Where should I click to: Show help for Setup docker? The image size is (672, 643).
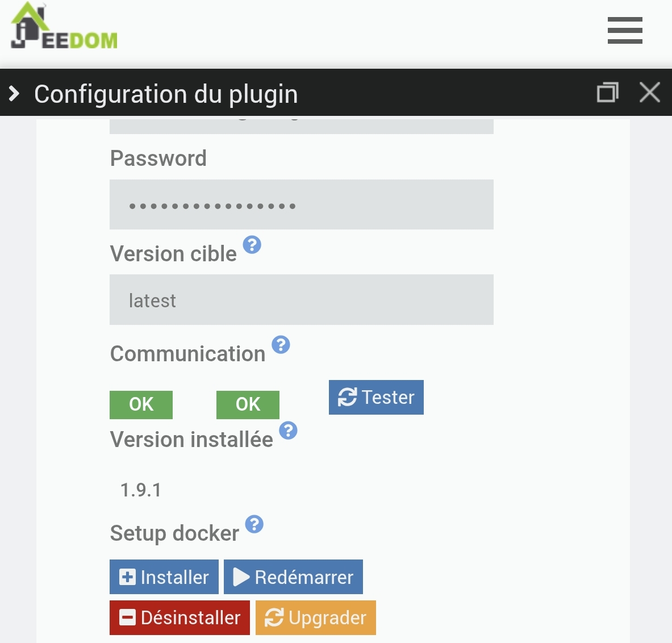click(x=254, y=524)
